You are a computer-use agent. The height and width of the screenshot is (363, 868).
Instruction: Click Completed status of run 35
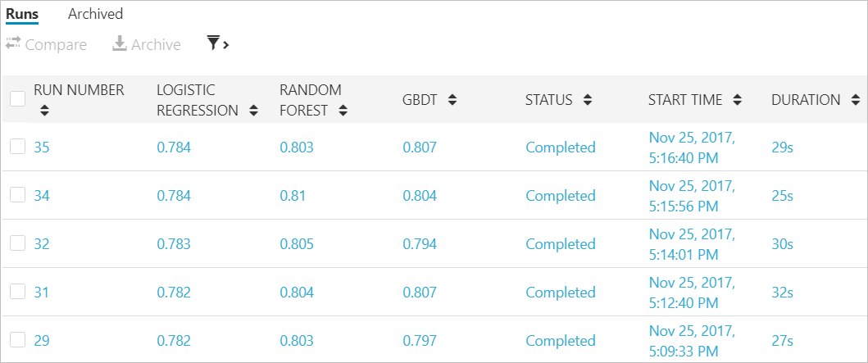point(560,147)
